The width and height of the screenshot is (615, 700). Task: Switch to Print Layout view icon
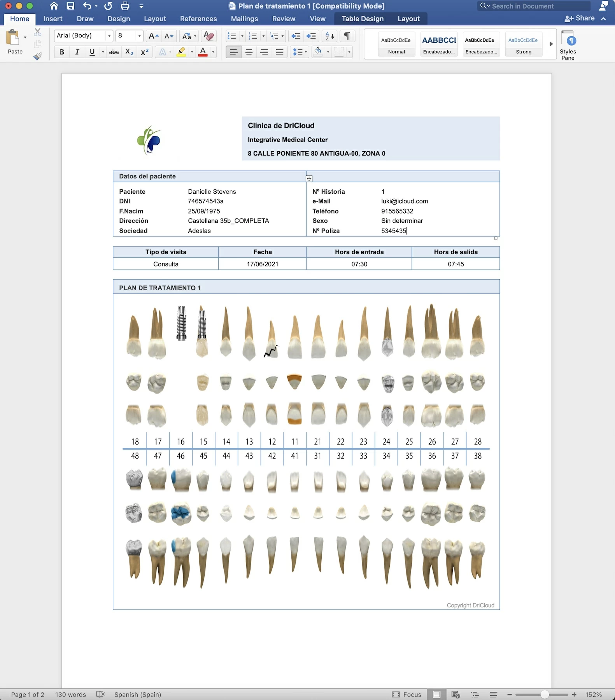pyautogui.click(x=437, y=694)
